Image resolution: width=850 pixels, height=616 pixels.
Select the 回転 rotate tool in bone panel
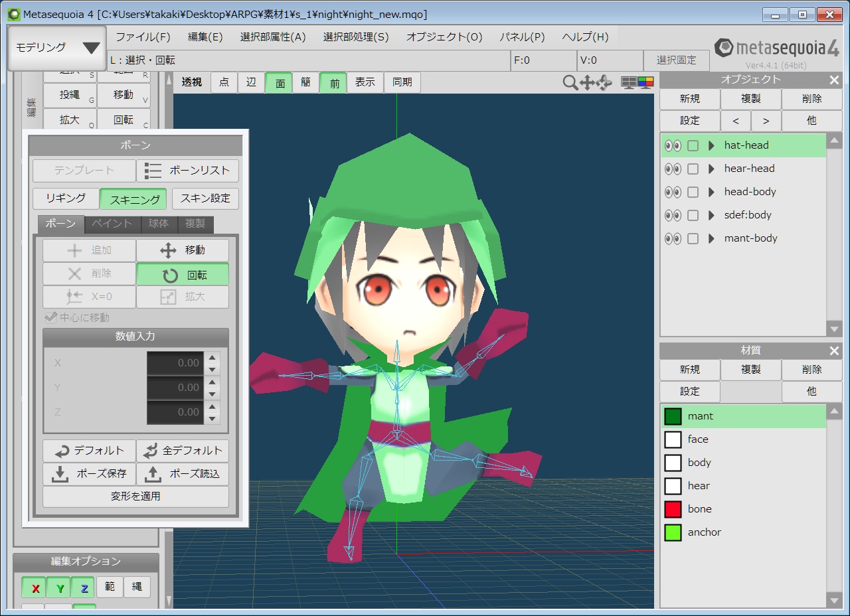tap(183, 274)
